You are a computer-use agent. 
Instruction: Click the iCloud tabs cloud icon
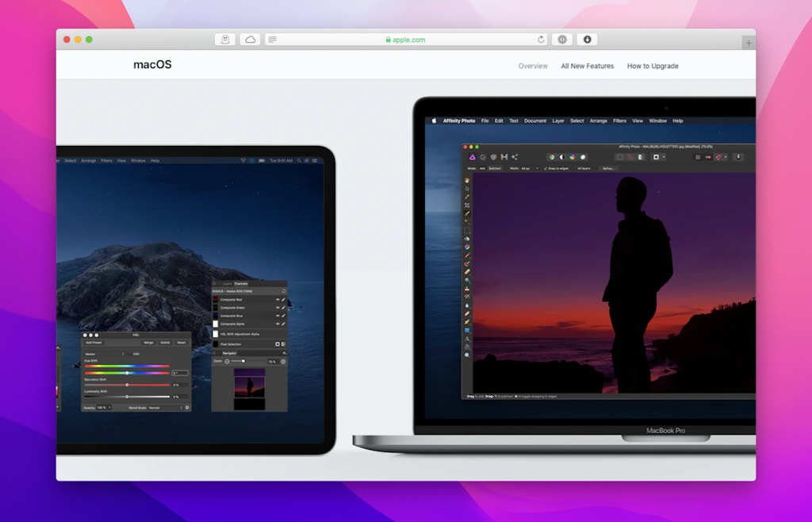pyautogui.click(x=251, y=40)
